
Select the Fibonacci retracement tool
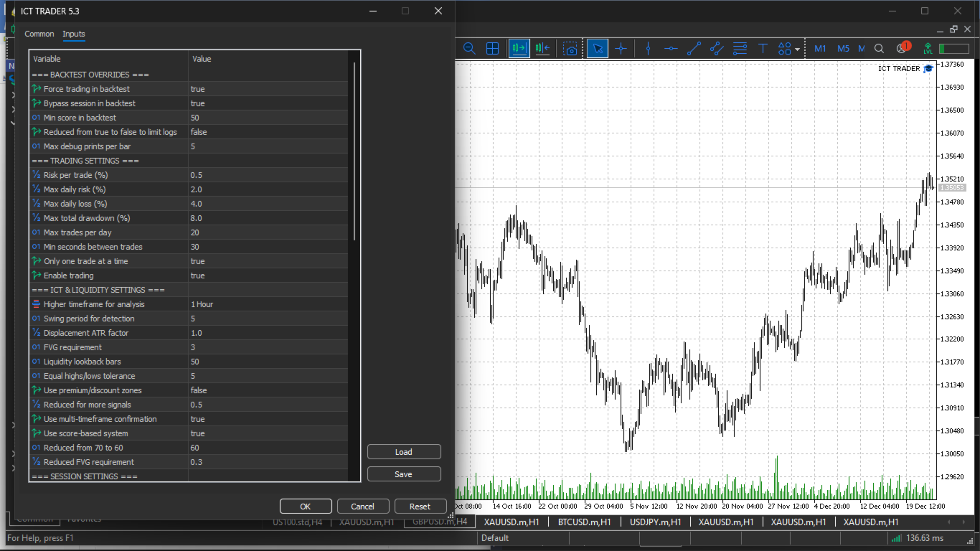(740, 49)
